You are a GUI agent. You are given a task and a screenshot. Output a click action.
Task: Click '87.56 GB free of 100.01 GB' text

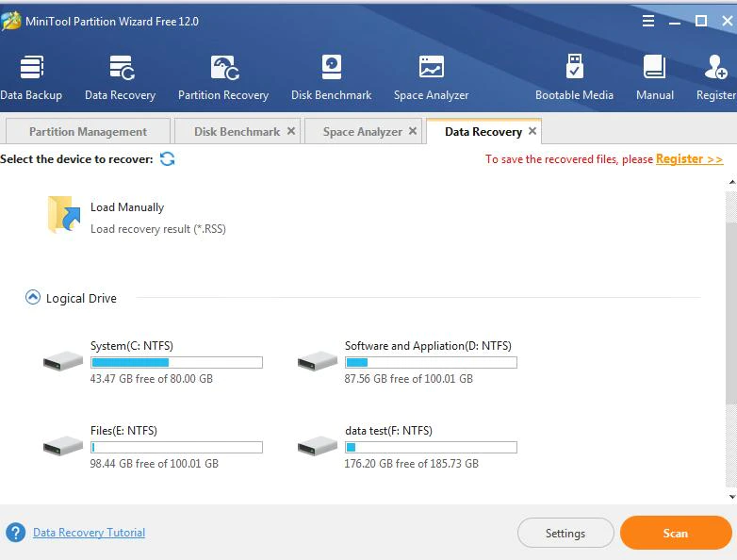click(x=408, y=378)
